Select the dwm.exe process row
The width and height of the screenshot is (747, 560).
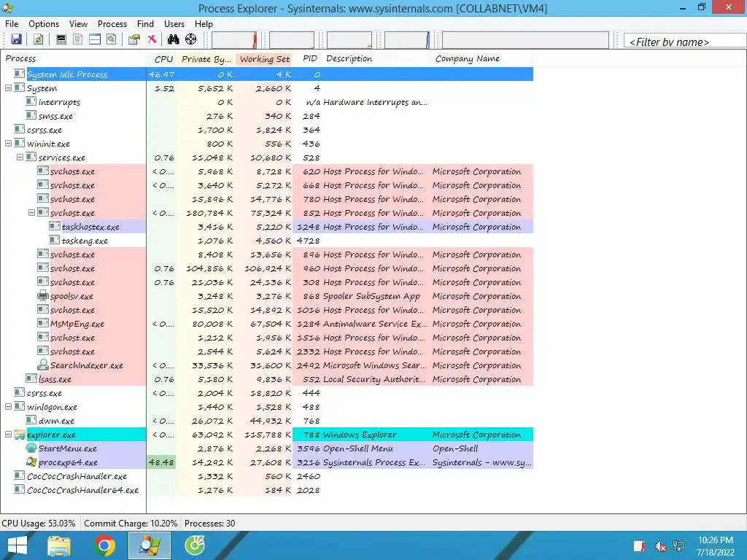pyautogui.click(x=267, y=421)
